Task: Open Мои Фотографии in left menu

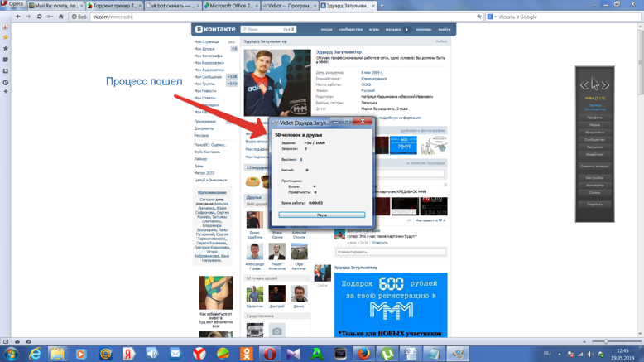Action: point(209,56)
